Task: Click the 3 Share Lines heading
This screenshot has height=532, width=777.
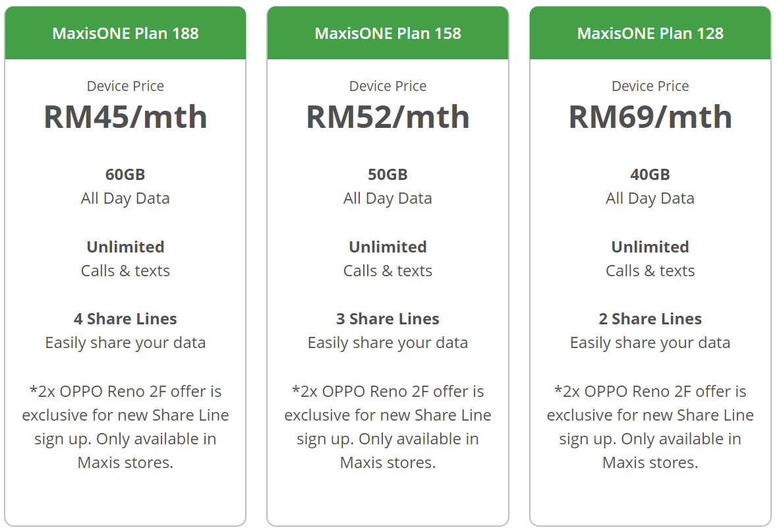Action: (x=388, y=319)
